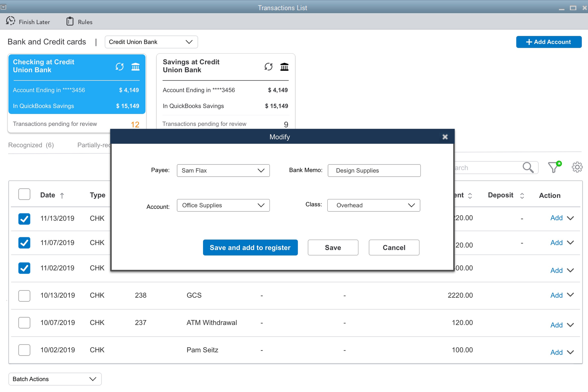Click bank icon on Savings card

(284, 66)
